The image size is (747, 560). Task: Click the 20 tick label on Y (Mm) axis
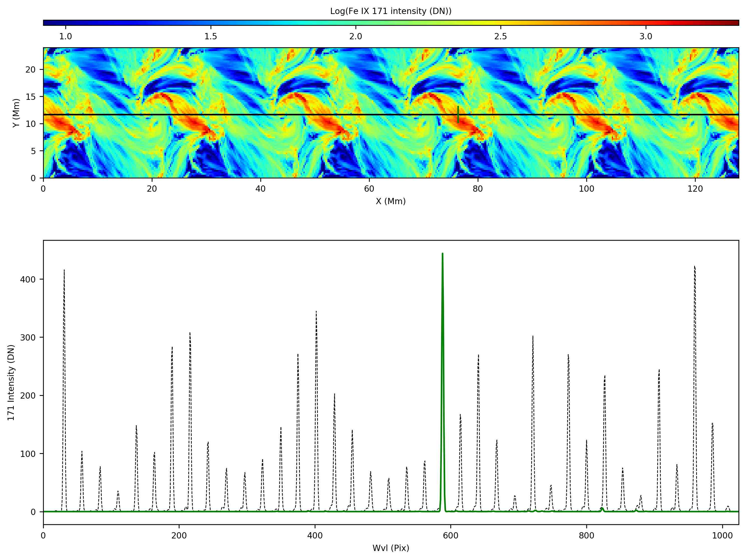[30, 70]
